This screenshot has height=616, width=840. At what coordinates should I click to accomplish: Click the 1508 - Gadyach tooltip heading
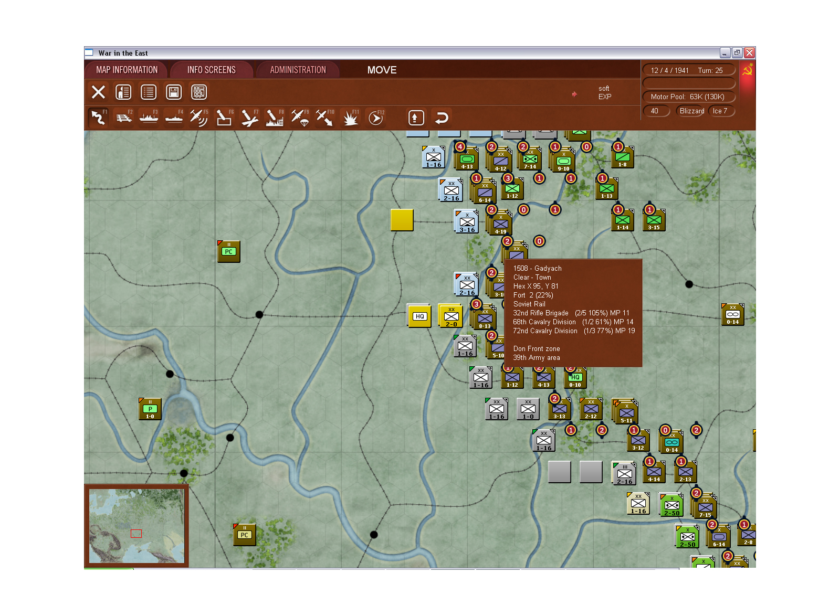(538, 269)
